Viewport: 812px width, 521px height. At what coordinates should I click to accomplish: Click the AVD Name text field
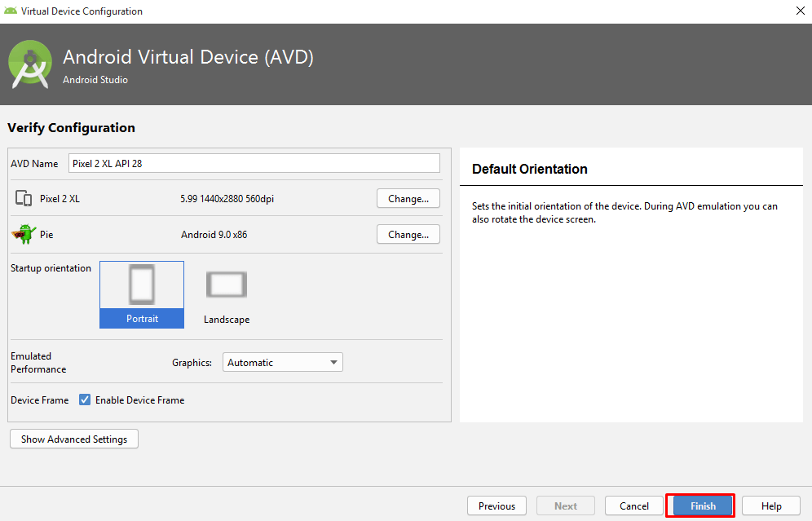(x=254, y=163)
